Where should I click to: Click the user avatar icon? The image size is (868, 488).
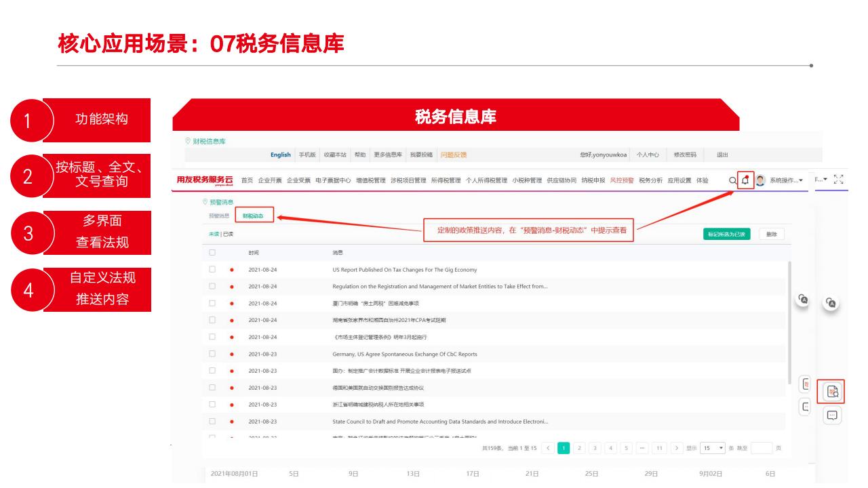click(760, 180)
